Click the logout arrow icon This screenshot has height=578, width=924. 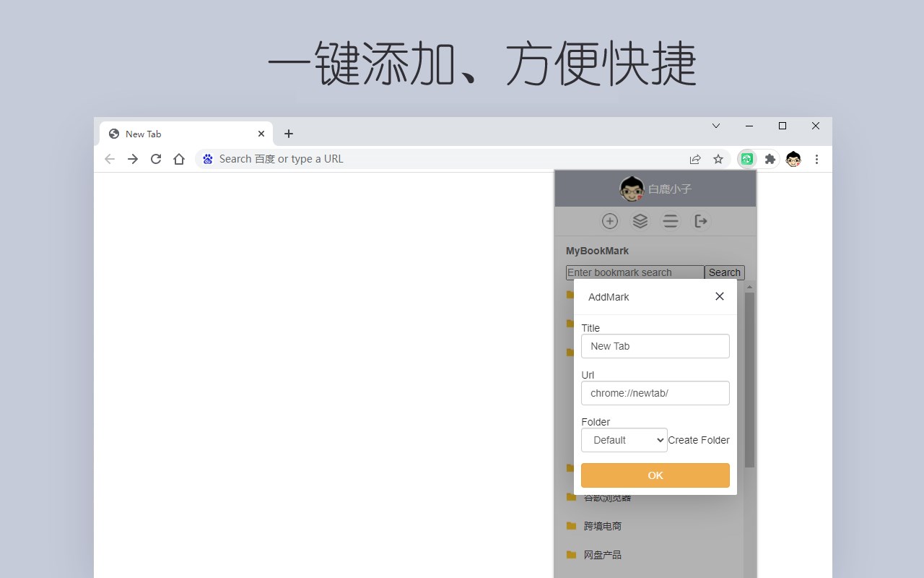(701, 221)
